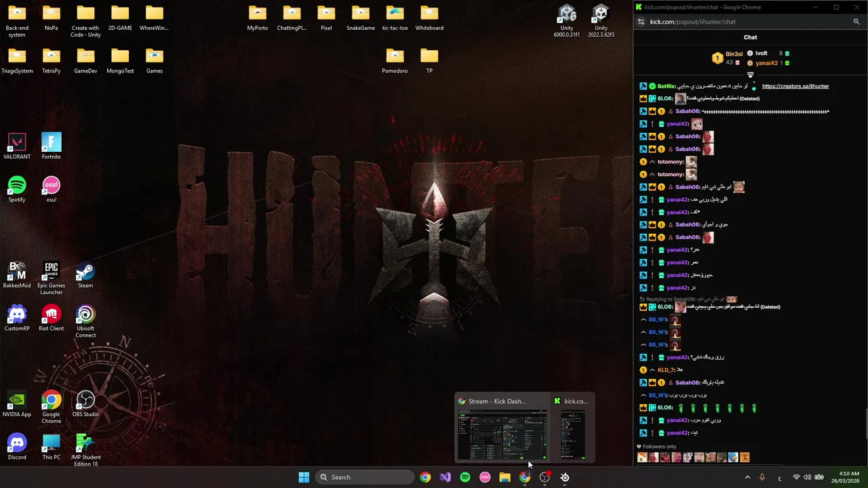Open the MyPorto folder
The image size is (868, 488).
click(x=258, y=18)
